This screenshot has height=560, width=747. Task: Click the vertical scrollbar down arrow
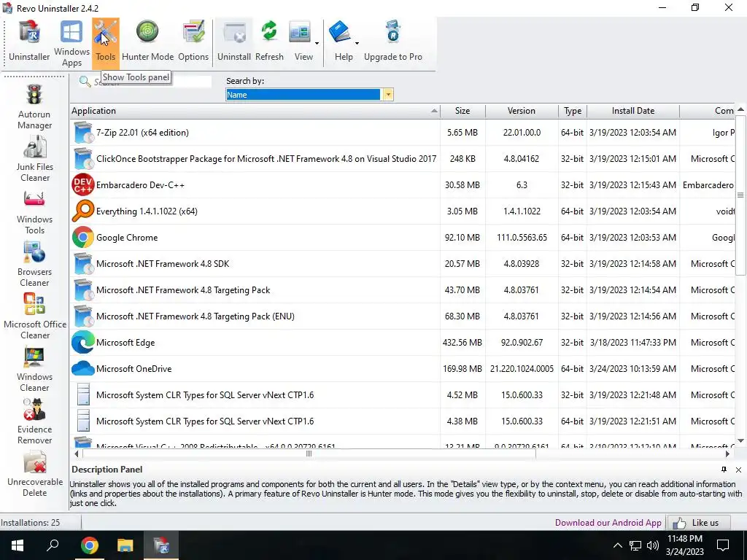(x=740, y=441)
